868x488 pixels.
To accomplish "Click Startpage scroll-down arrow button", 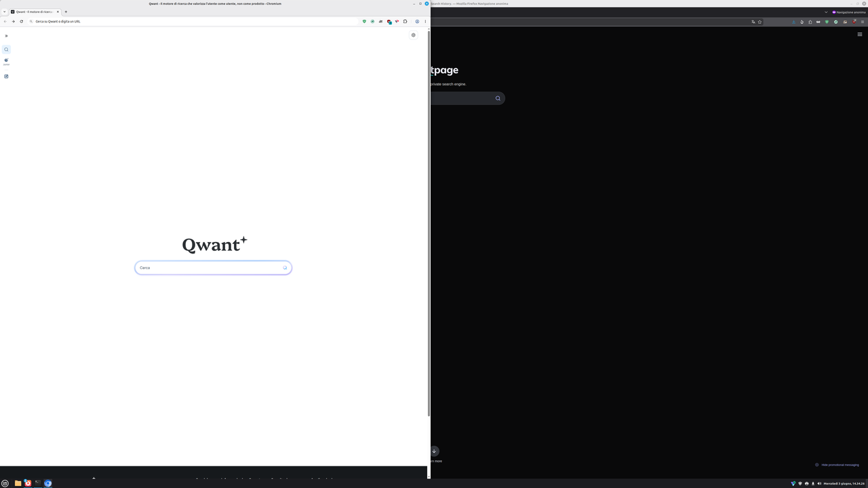I will pos(434,451).
